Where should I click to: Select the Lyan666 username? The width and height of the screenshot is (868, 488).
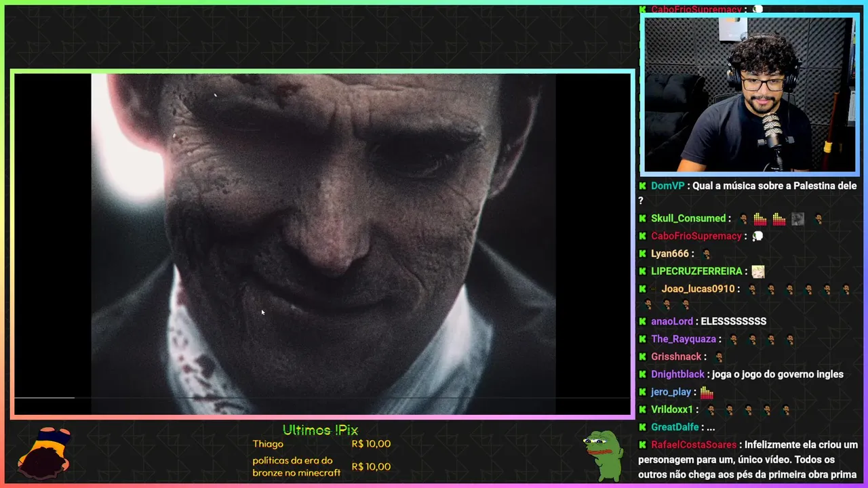[670, 253]
